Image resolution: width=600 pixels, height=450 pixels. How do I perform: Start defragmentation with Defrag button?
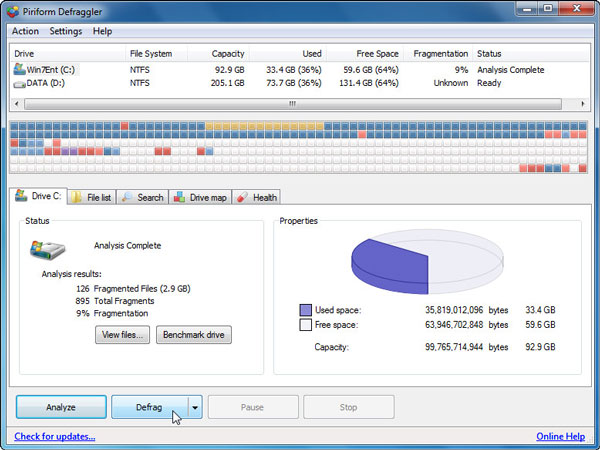pos(149,407)
